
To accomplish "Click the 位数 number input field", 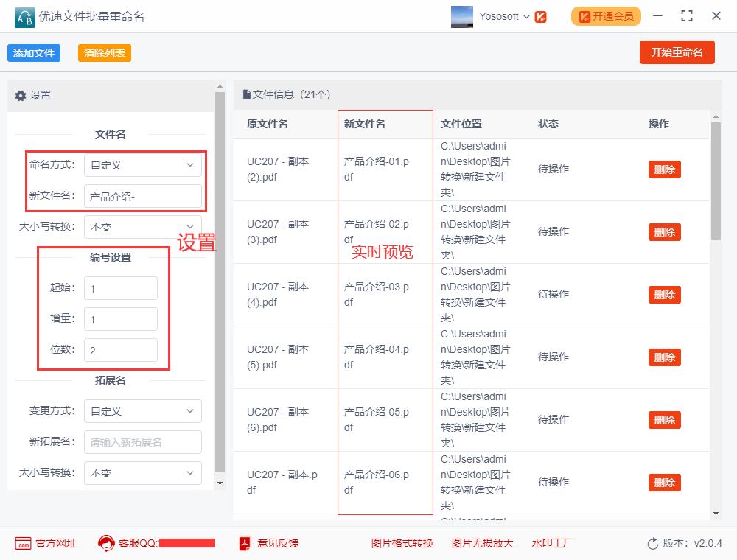I will [121, 350].
